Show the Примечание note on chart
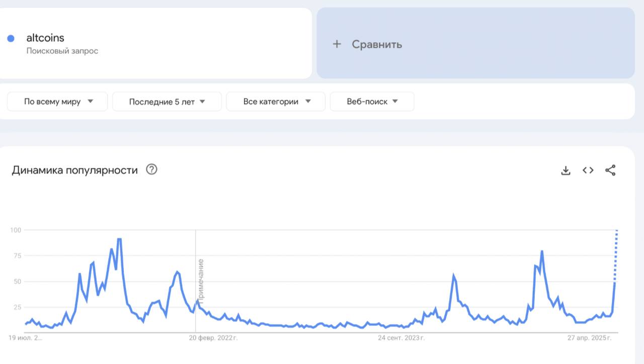 (201, 280)
